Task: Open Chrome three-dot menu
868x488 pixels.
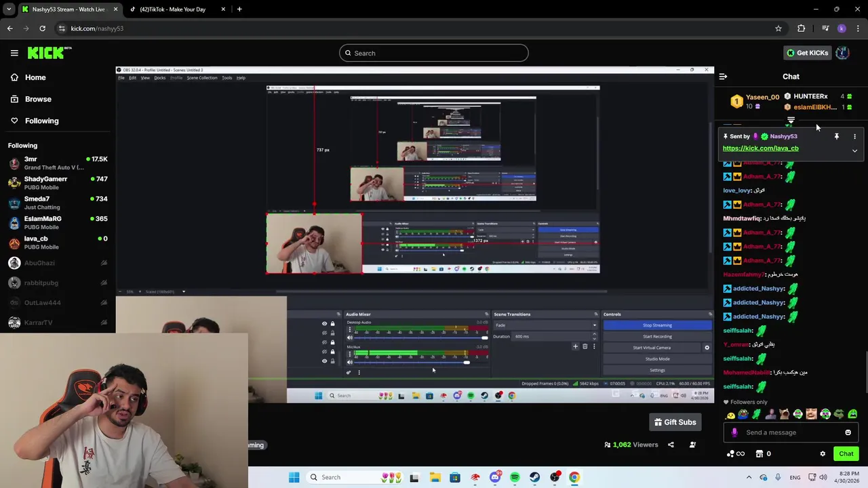Action: (x=859, y=28)
